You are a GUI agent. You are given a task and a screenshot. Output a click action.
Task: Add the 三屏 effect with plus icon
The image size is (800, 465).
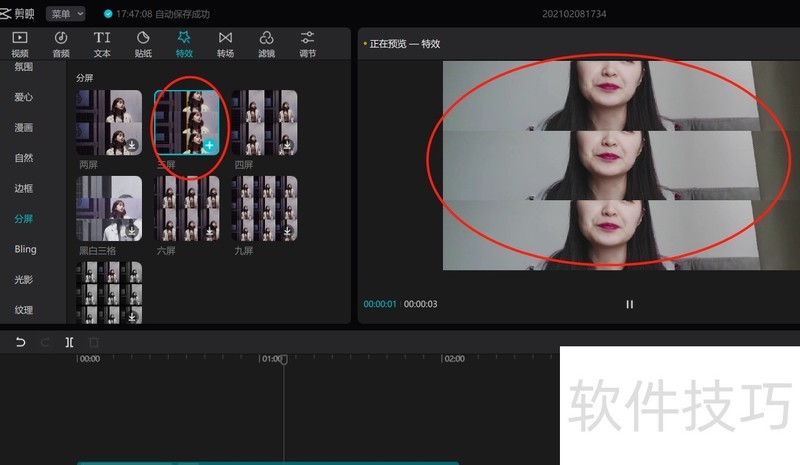click(x=209, y=145)
